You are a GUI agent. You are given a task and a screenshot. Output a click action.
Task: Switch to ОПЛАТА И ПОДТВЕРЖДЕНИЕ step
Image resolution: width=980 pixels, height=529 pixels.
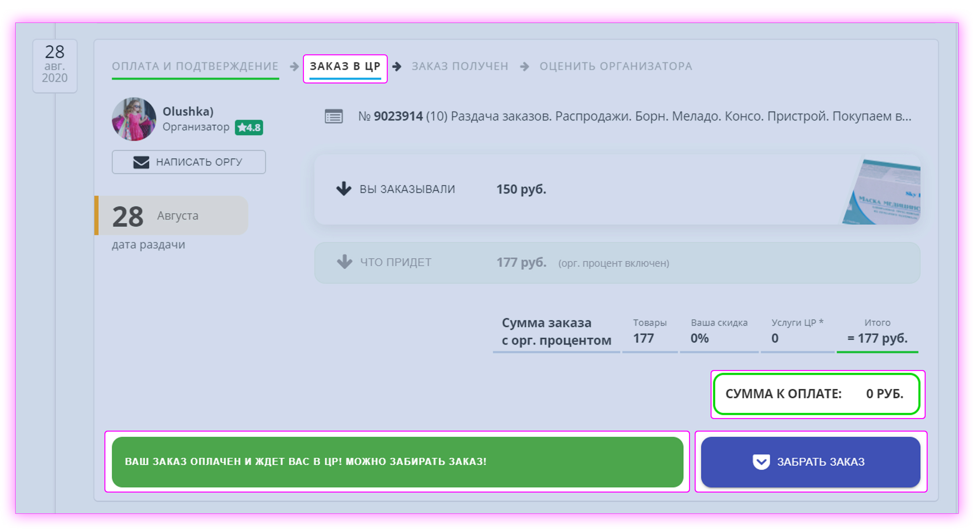pyautogui.click(x=195, y=67)
